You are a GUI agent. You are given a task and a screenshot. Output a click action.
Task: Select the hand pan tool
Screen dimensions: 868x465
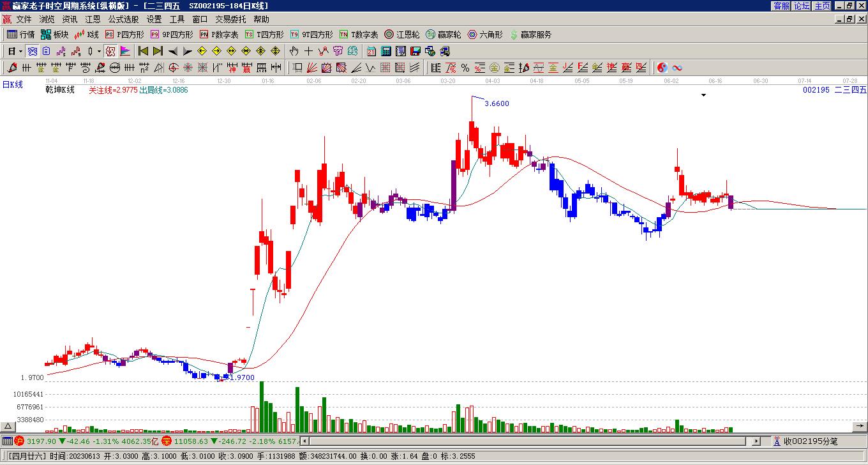pos(294,51)
